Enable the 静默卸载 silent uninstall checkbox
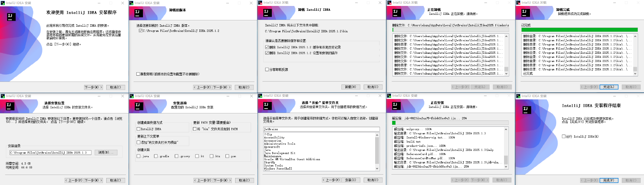The height and width of the screenshot is (185, 644). (x=138, y=74)
